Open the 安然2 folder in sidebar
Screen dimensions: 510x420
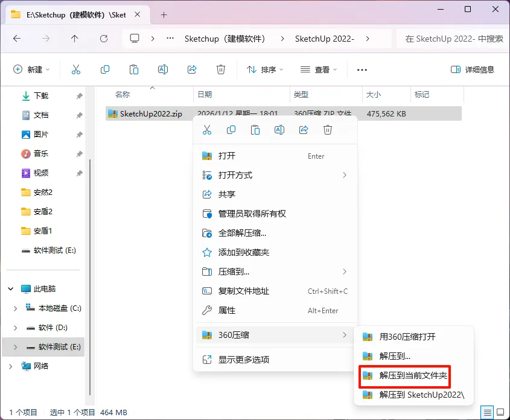pyautogui.click(x=43, y=192)
